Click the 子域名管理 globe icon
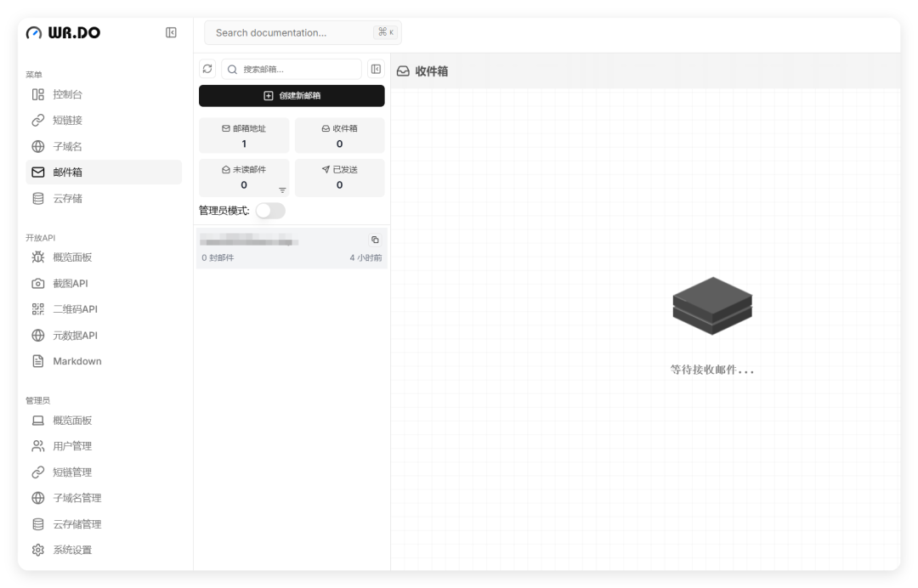The image size is (918, 588). [x=38, y=498]
